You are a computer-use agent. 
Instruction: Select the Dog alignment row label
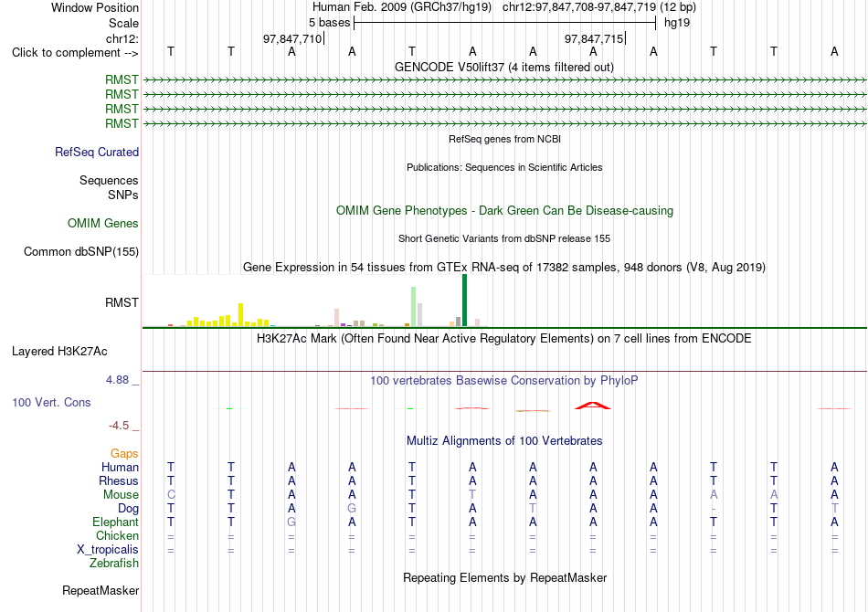128,509
